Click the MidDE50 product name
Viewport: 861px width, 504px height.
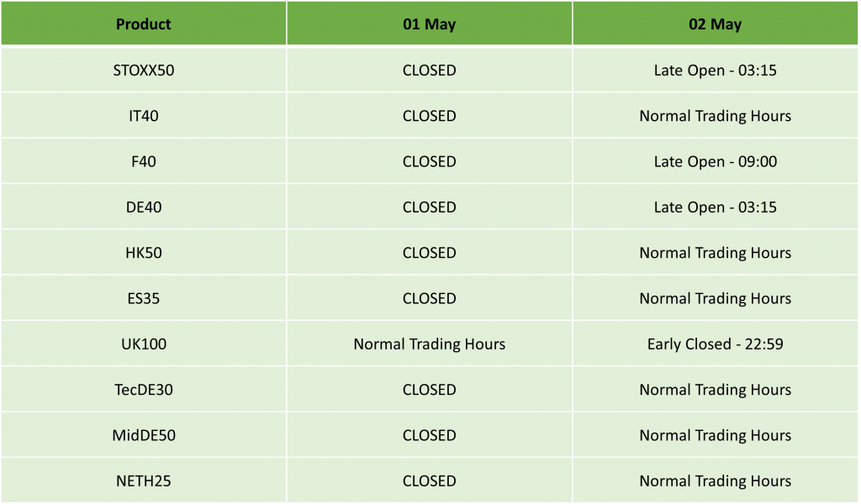tap(143, 434)
